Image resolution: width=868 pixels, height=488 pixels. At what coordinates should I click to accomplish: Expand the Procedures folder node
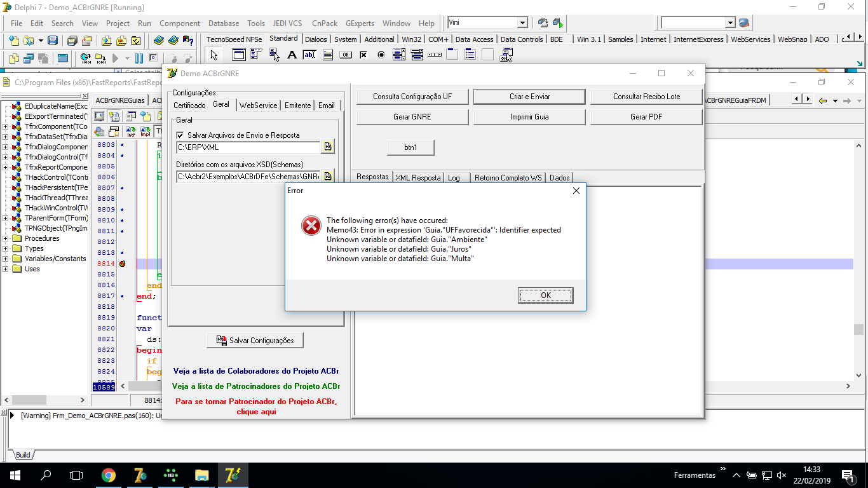[x=6, y=238]
